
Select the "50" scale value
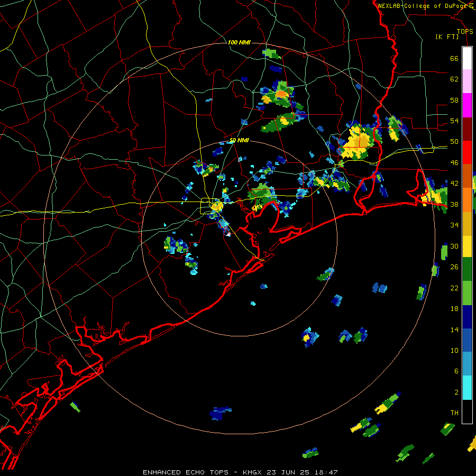454,142
